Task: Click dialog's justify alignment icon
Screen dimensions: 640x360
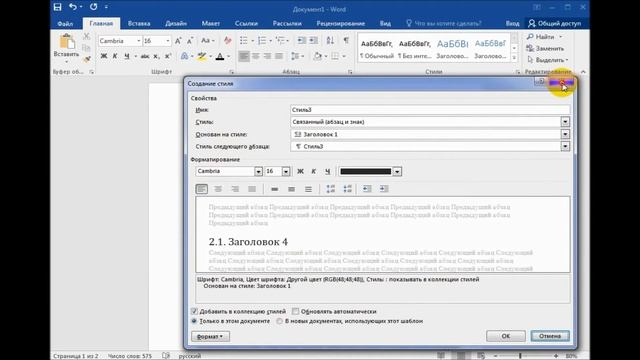Action: click(252, 189)
